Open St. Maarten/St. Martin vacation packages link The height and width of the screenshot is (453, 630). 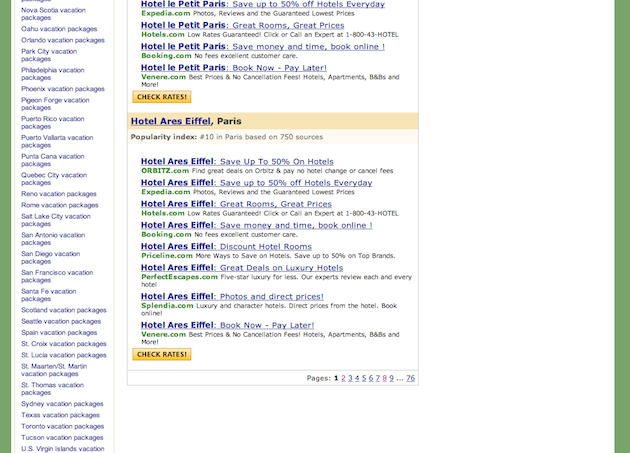pos(54,370)
